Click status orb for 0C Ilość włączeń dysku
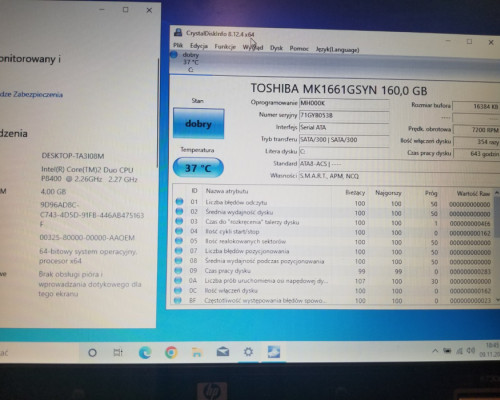The height and width of the screenshot is (400, 500). coord(178,290)
